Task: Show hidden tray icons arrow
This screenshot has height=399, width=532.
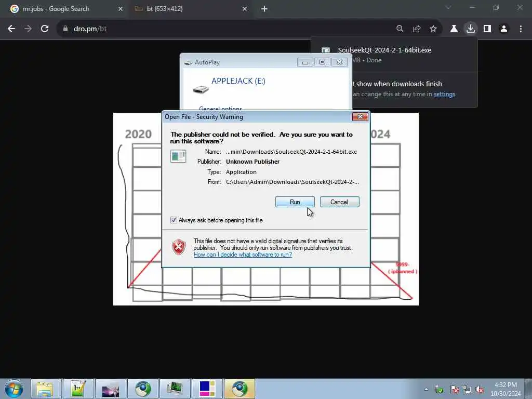Action: [x=426, y=389]
